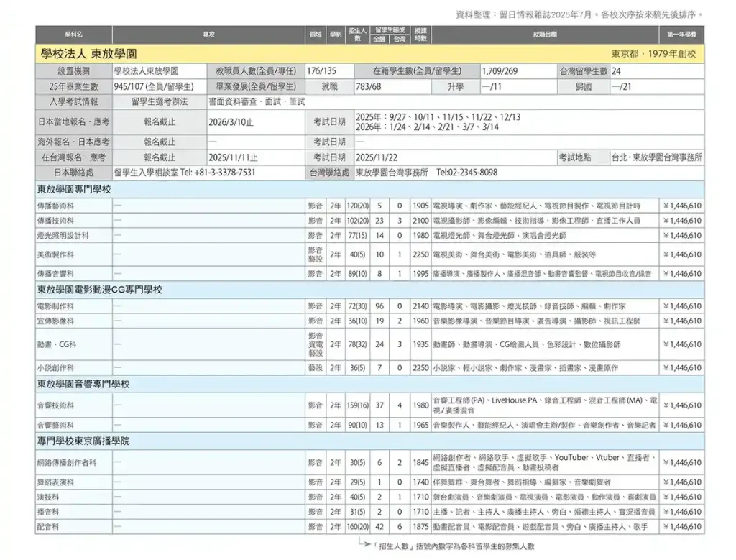Viewport: 736px width, 560px height.
Task: Select 159(16) enrollment in 音響技術科 row
Action: tap(358, 405)
